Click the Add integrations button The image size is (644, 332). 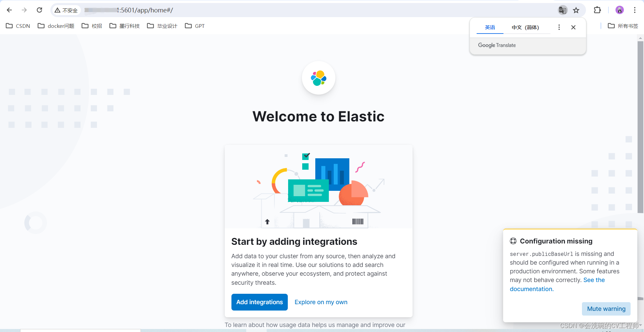point(260,302)
